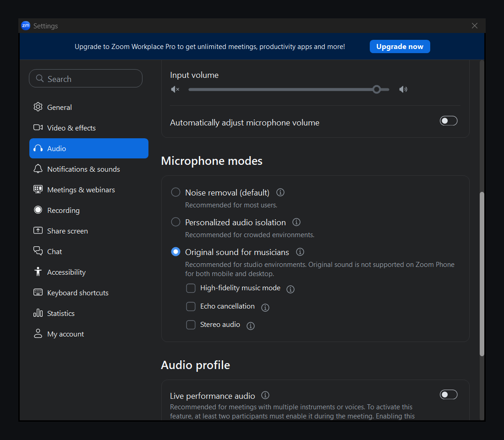Click the Zoom logo in title bar
The height and width of the screenshot is (440, 504).
click(x=25, y=26)
